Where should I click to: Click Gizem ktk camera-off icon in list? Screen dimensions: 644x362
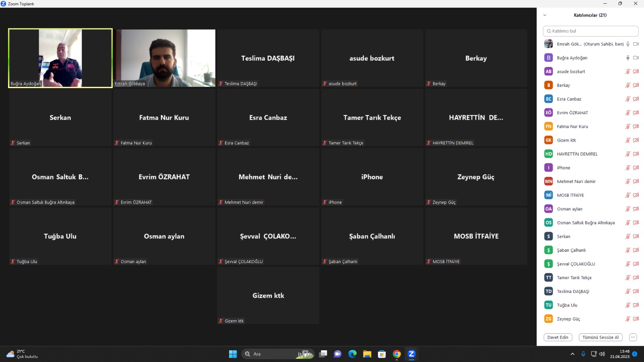click(x=636, y=140)
